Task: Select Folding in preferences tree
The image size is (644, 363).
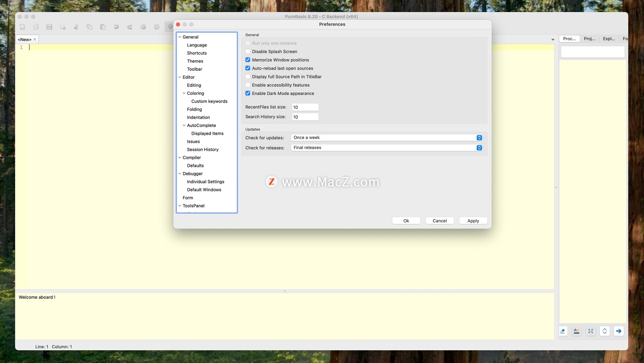Action: pos(194,109)
